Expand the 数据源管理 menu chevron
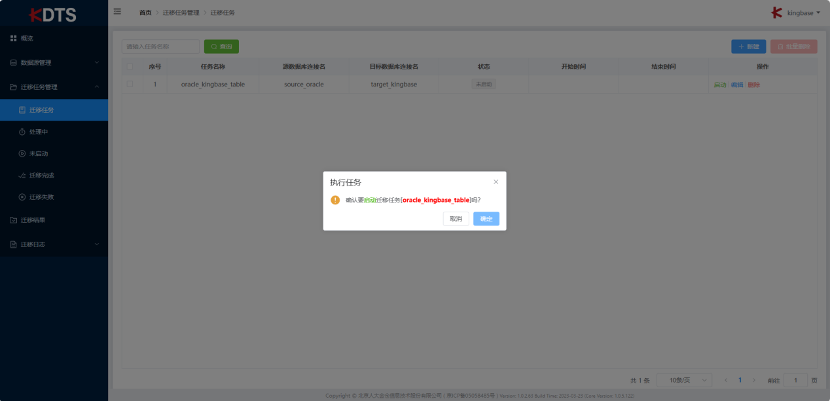 (96, 62)
